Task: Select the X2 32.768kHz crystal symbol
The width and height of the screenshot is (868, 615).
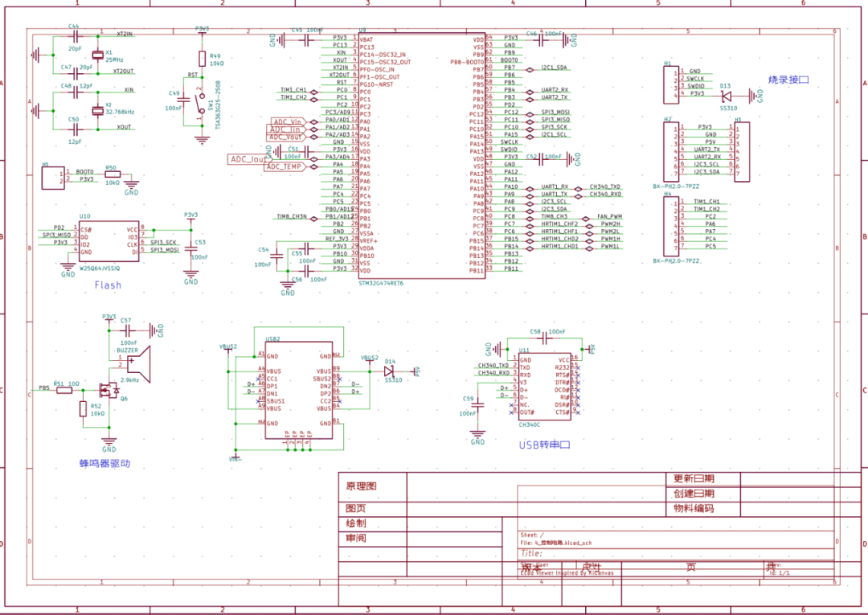Action: point(98,111)
